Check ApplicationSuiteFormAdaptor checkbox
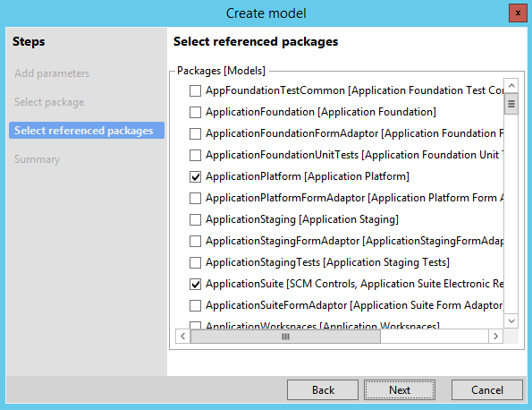Image resolution: width=532 pixels, height=410 pixels. tap(195, 305)
